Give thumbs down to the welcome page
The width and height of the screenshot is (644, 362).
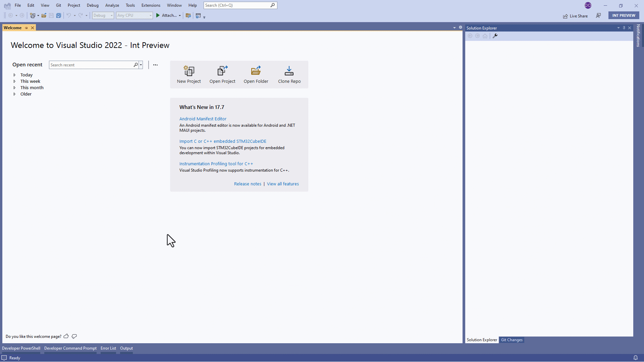point(74,337)
